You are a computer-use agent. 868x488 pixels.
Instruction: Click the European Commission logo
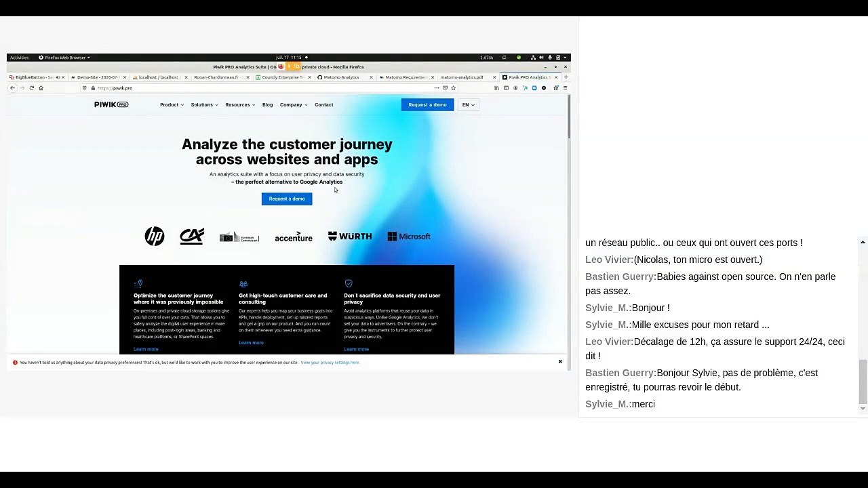pos(239,237)
